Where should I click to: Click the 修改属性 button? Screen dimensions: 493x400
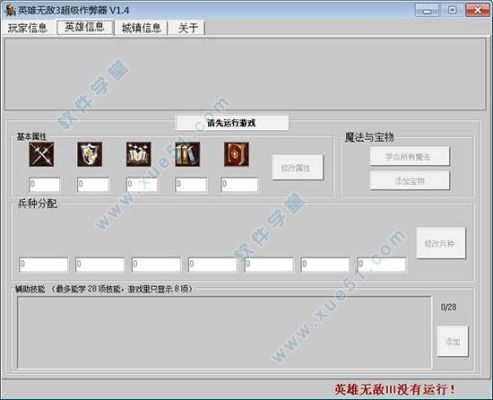click(x=297, y=167)
